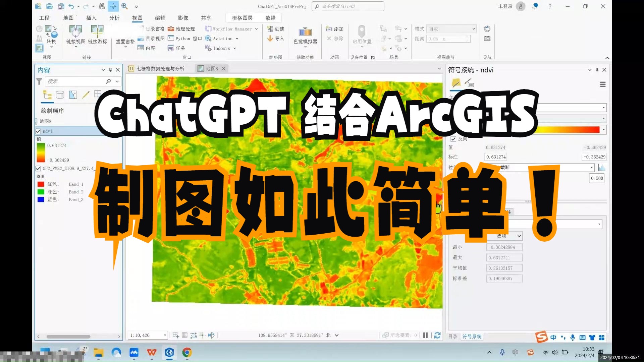Click the command search box
The width and height of the screenshot is (644, 362).
click(348, 6)
